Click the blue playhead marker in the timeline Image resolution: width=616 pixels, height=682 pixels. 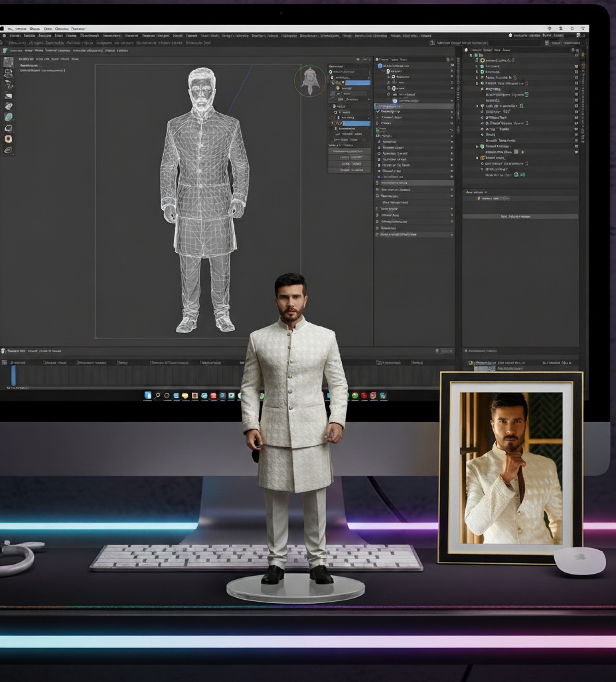click(13, 375)
